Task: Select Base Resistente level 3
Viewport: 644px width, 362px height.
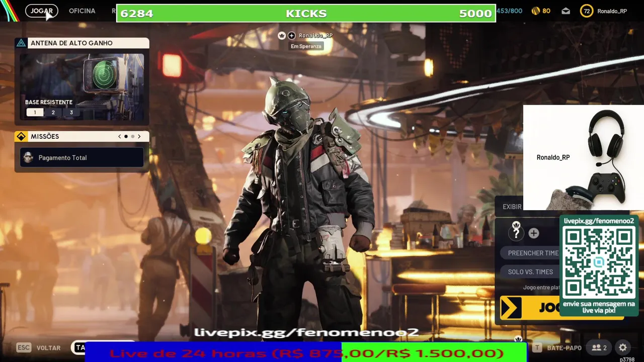Action: point(71,113)
